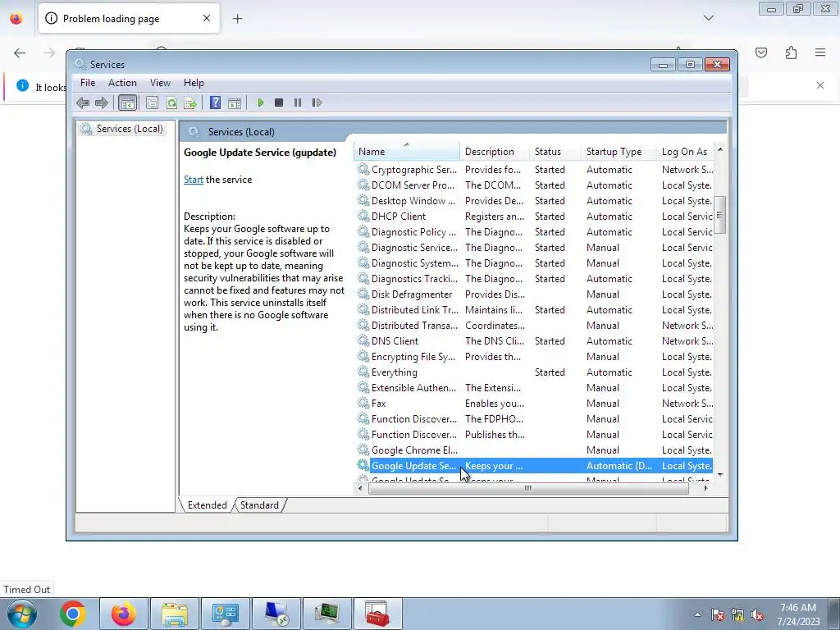Open the list all tabs chevron in Firefox
Screen dimensions: 840x630
click(x=709, y=18)
